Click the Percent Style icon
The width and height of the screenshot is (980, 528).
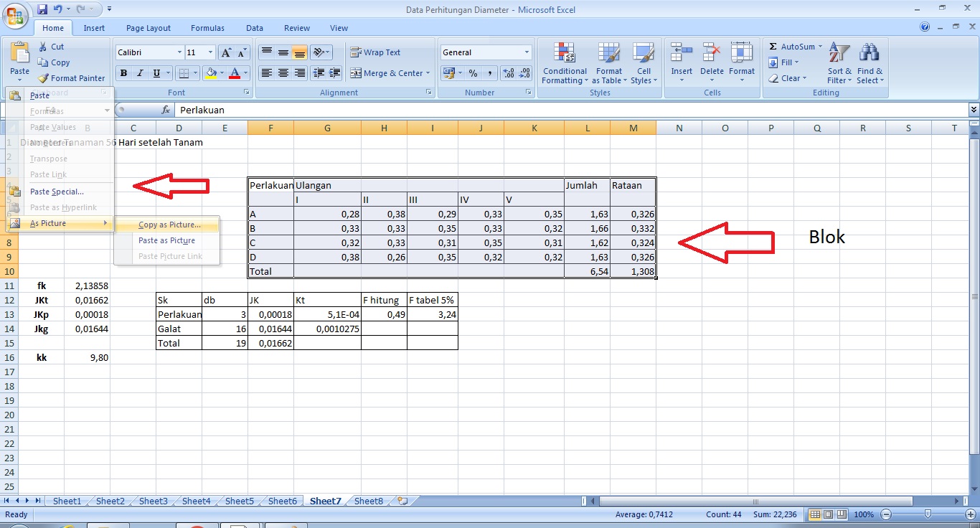473,73
